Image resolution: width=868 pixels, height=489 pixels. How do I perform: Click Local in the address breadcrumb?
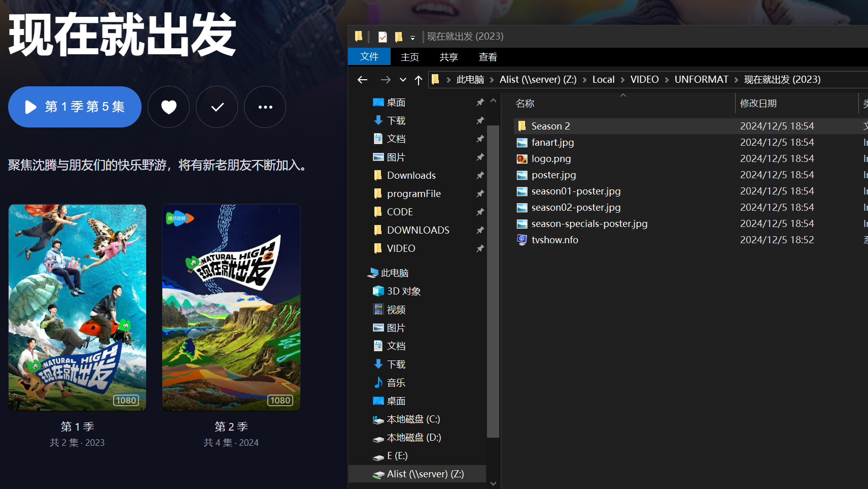(x=603, y=80)
